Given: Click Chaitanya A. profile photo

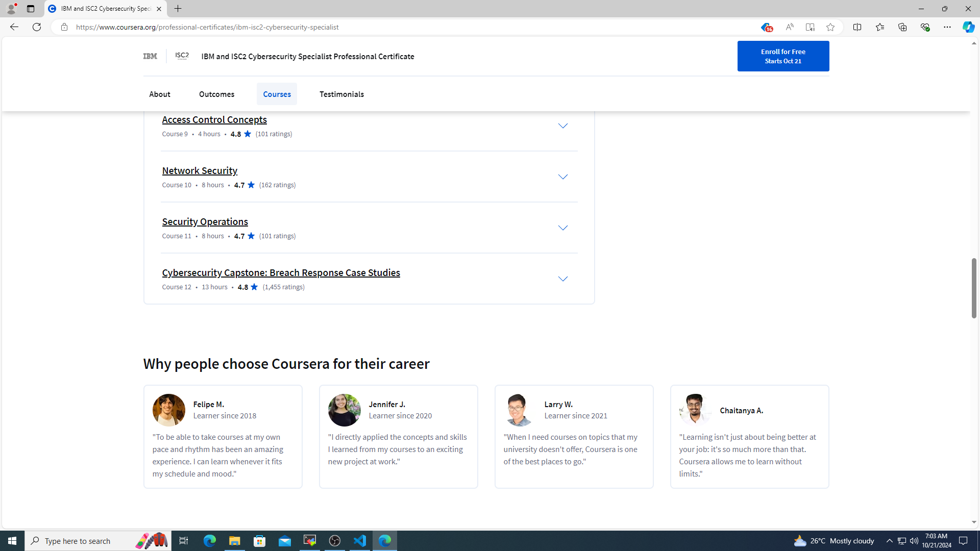Looking at the screenshot, I should (x=695, y=410).
